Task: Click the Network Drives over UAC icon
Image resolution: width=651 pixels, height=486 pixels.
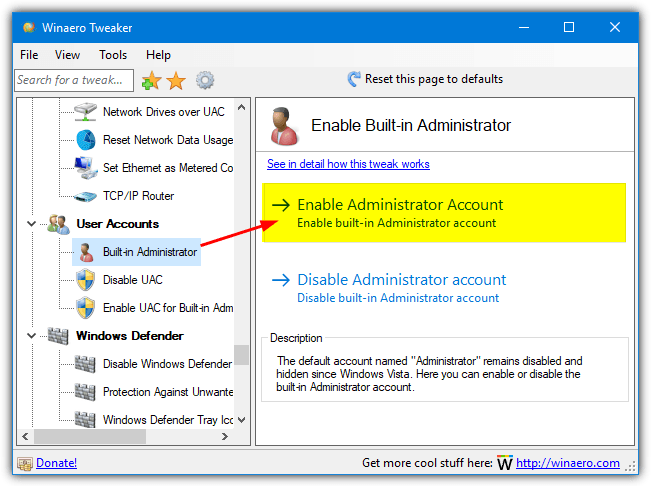Action: click(x=86, y=112)
